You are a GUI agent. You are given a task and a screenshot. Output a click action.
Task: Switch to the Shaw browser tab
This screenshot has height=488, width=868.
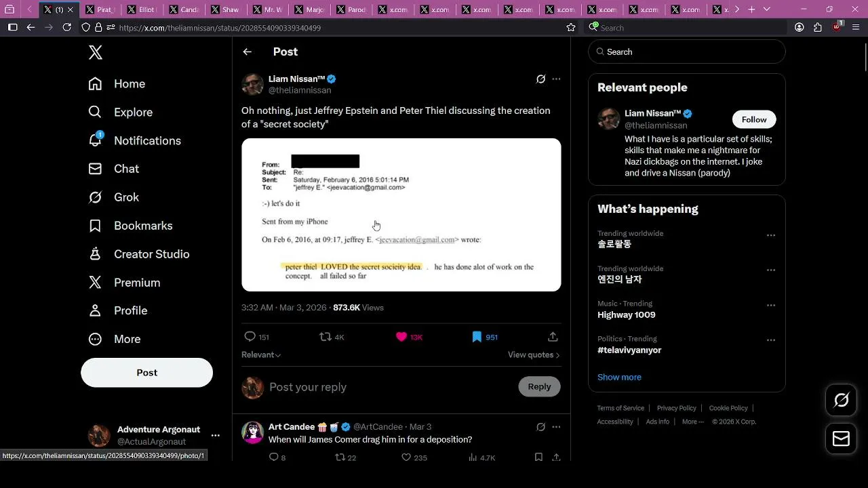pos(226,9)
